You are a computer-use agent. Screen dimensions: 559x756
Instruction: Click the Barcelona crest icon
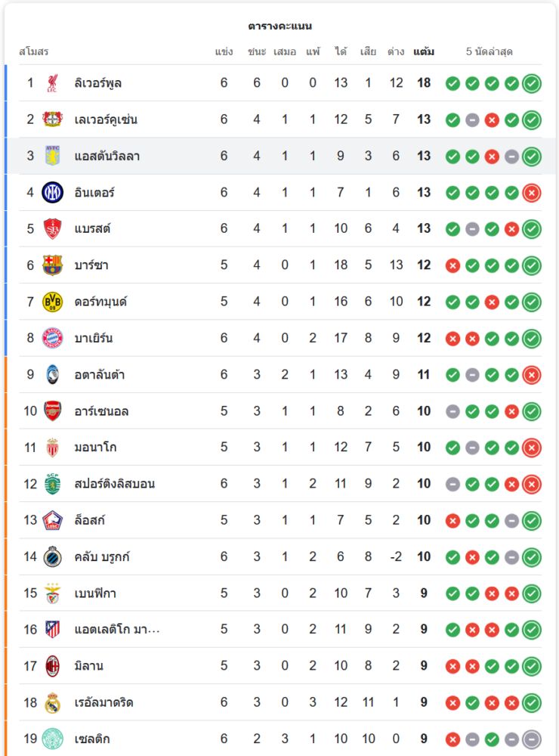[x=52, y=265]
